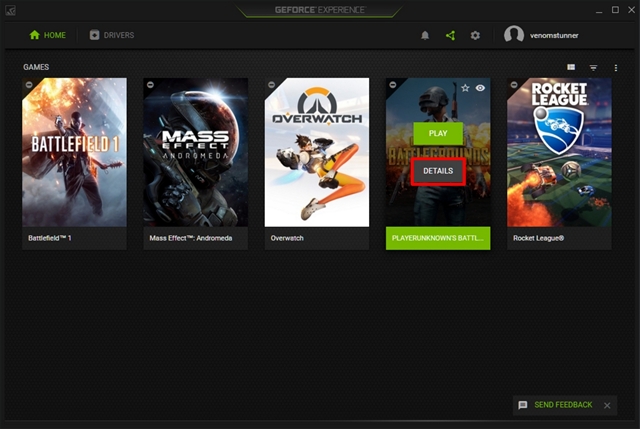The width and height of the screenshot is (640, 429).
Task: Click the minus badge on Overwatch tile
Action: (272, 86)
